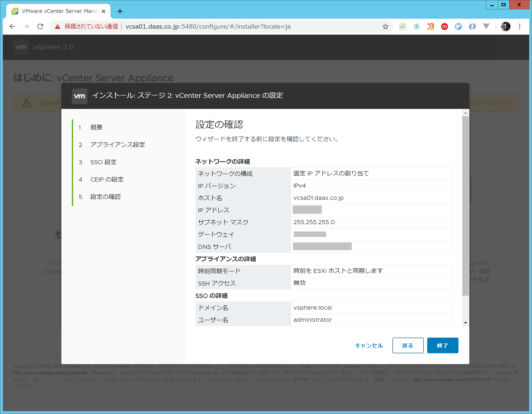Screen dimensions: 532x414
Task: Click the ネットワークの詳細 section heading
Action: pyautogui.click(x=222, y=162)
